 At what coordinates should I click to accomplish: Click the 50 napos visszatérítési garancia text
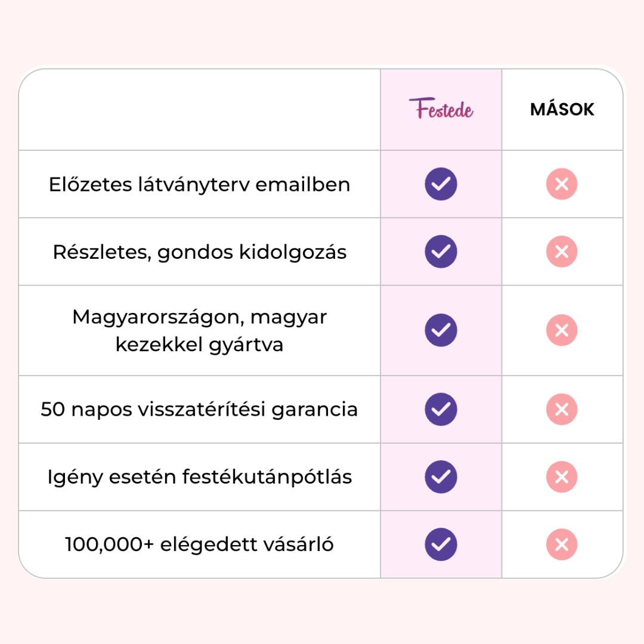click(x=199, y=410)
